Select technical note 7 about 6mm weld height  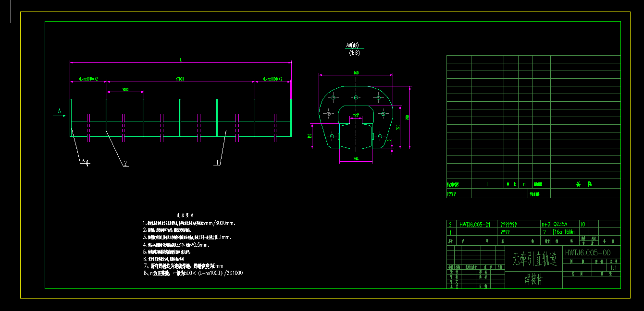[x=183, y=265]
